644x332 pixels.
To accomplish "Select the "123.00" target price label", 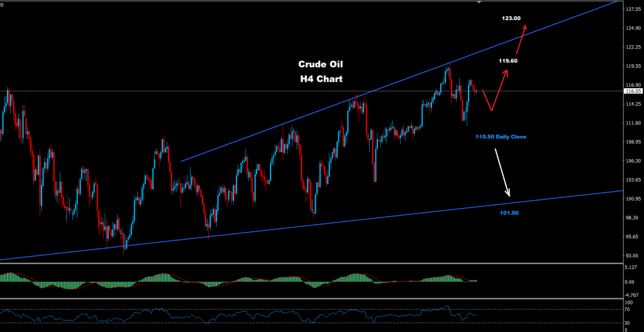I will (511, 18).
